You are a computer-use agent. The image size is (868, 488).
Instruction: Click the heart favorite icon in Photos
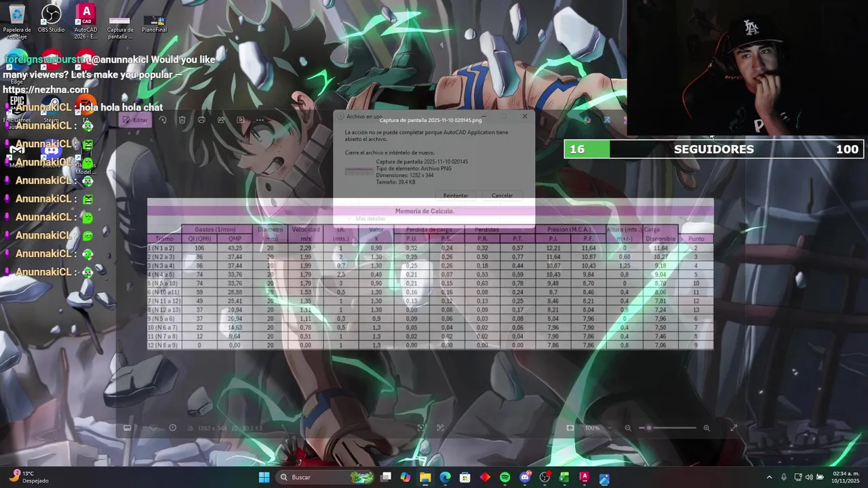[x=153, y=428]
